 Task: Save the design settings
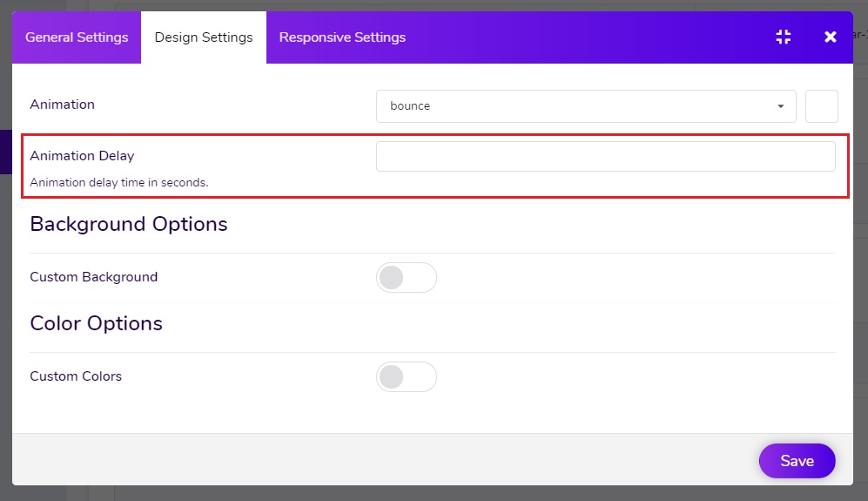click(797, 461)
